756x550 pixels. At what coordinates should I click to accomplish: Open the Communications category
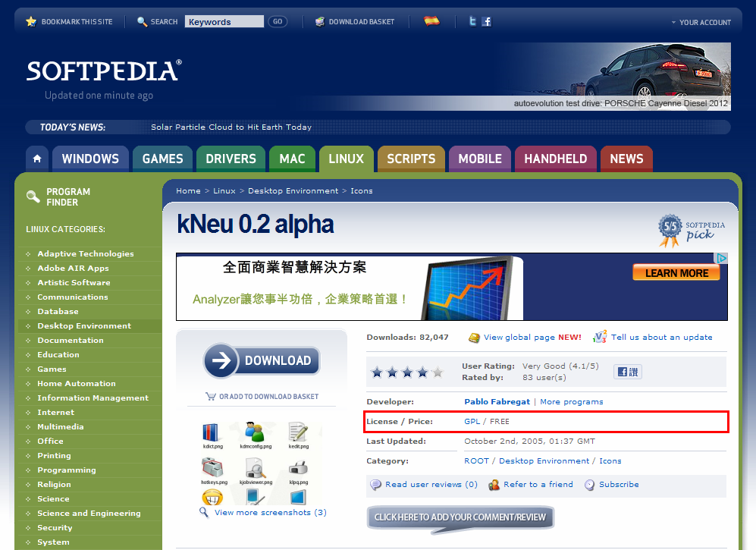73,297
